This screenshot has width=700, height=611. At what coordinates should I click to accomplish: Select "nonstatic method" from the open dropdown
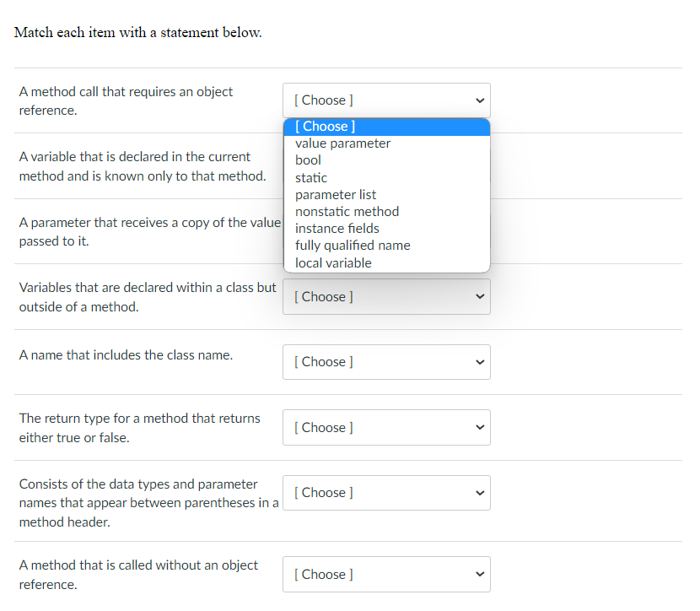click(x=347, y=211)
